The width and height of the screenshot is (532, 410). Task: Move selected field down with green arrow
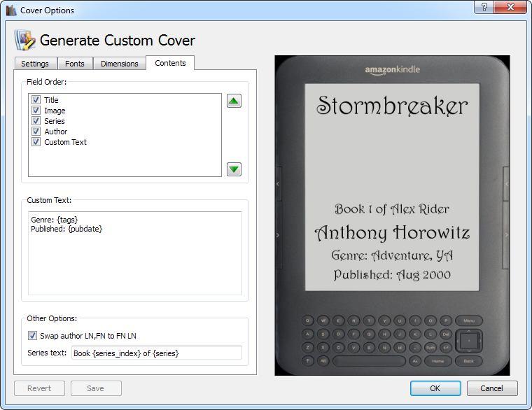[x=234, y=169]
